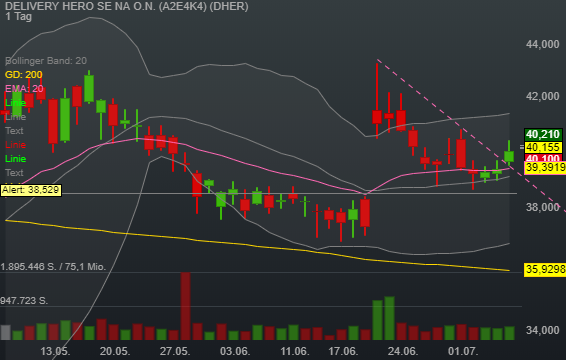This screenshot has height=360, width=566.
Task: Click the tallest dark red volume bar
Action: (186, 306)
